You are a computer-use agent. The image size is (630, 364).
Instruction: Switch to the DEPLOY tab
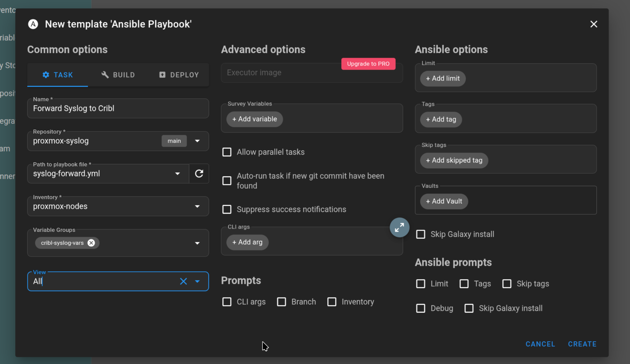point(179,75)
